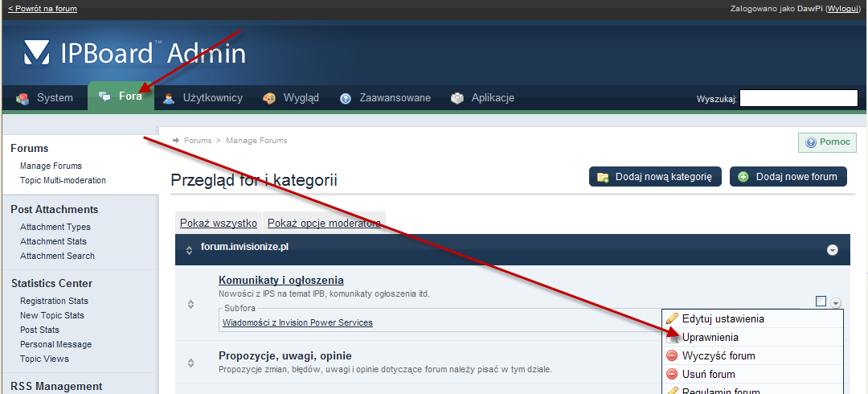Screen dimensions: 868x394
Task: Open the Komunikaty i ogłoszenia options dropdown
Action: click(x=836, y=302)
